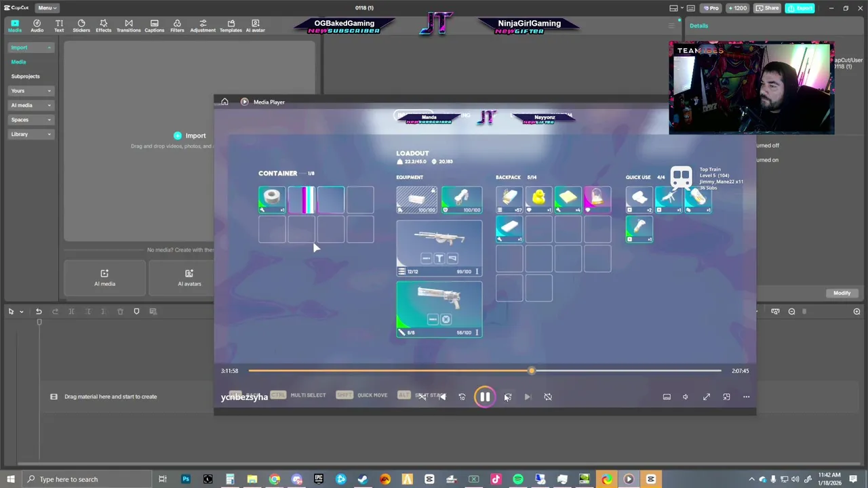Expand the AI media section

31,105
